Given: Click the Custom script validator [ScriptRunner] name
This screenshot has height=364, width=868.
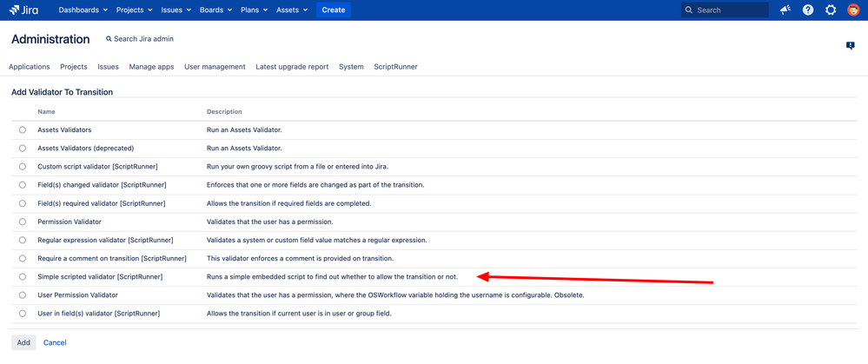Looking at the screenshot, I should tap(97, 167).
